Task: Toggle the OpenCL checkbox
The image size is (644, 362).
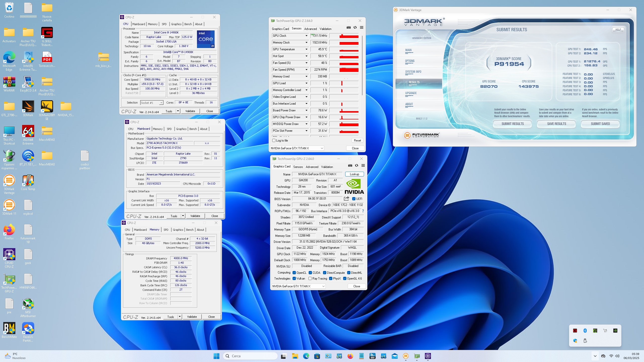Action: click(x=294, y=273)
